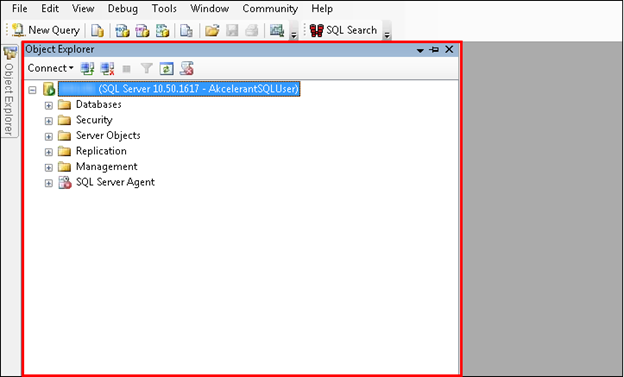624x377 pixels.
Task: Click the Object Explorer title bar text
Action: tap(60, 49)
